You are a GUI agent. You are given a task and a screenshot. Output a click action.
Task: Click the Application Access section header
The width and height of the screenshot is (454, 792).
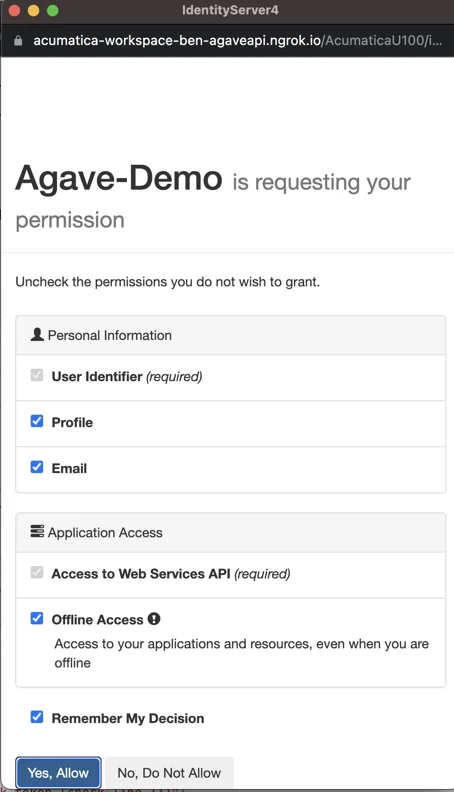(231, 532)
